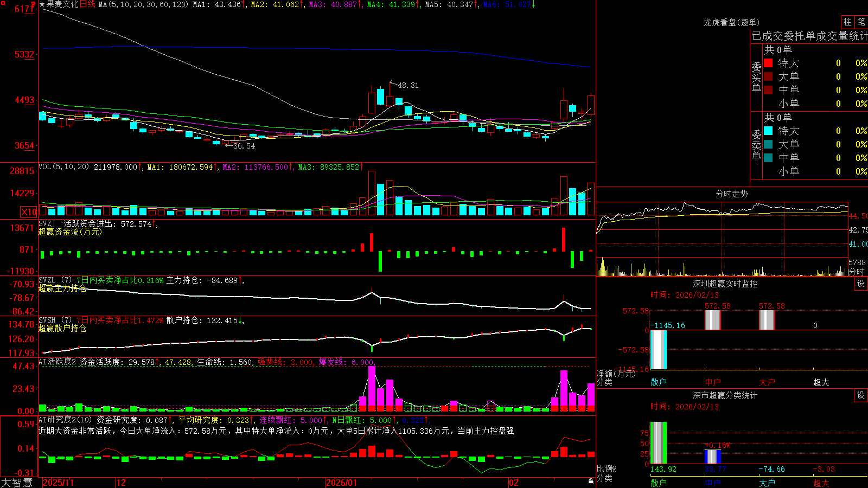Select the 笔 tick mode button
This screenshot has height=488, width=868.
(861, 22)
